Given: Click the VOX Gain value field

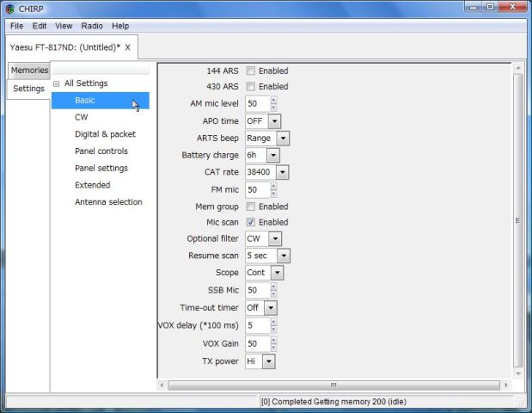Looking at the screenshot, I should (258, 343).
